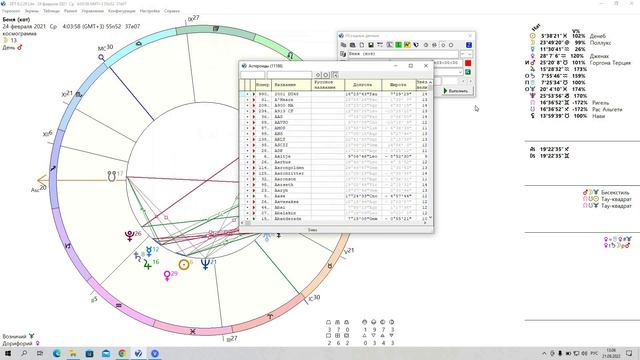Screen dimensions: 640x360
Task: Click the Поллукс star name
Action: point(600,42)
